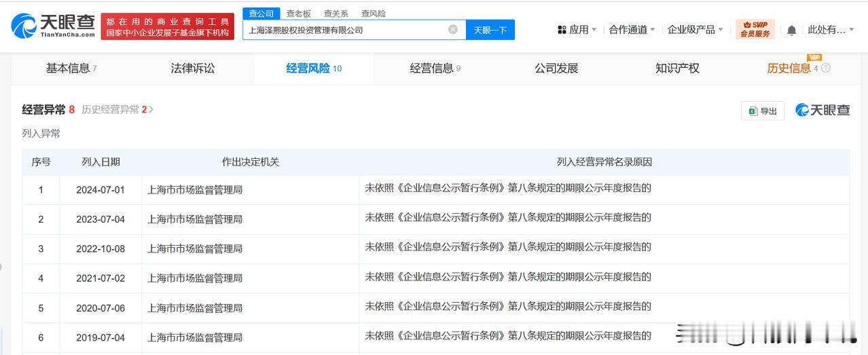Click the 天眼一下 search button
The height and width of the screenshot is (355, 868).
click(490, 30)
